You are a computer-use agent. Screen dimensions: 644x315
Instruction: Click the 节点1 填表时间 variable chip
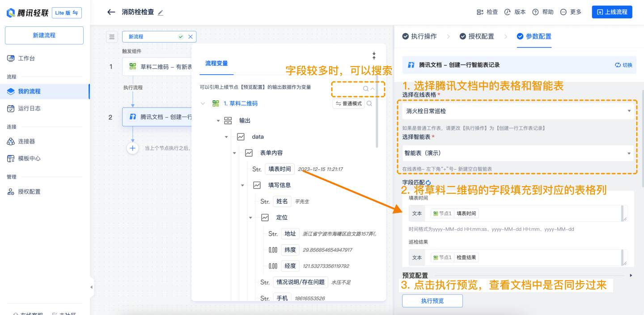(455, 213)
